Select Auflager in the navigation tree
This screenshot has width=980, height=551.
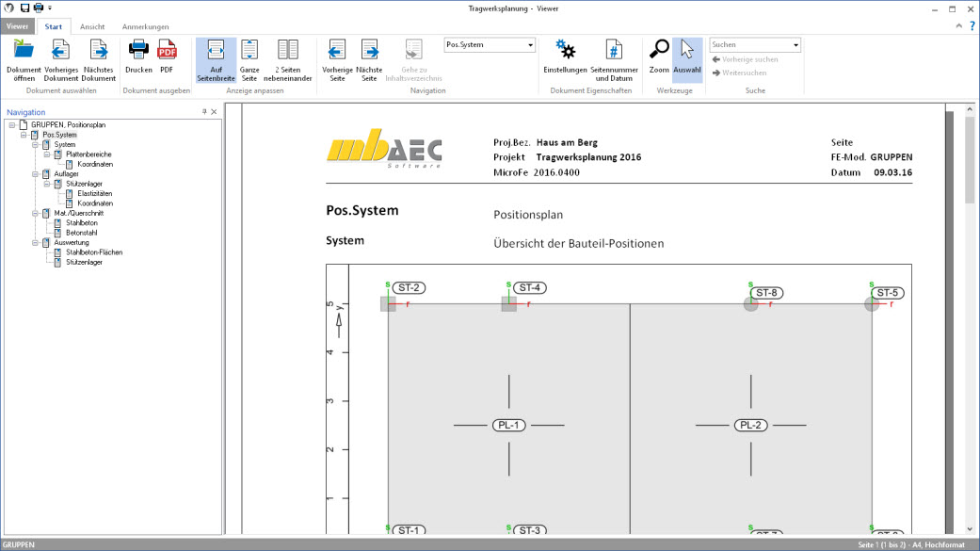pyautogui.click(x=66, y=174)
